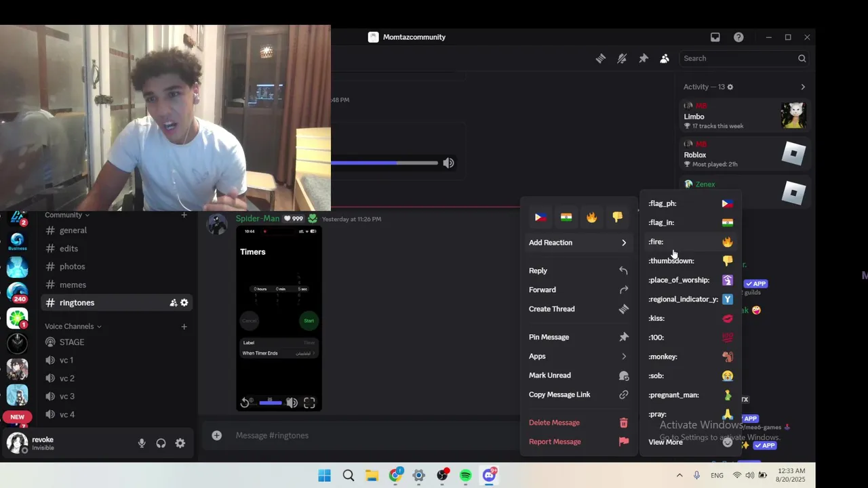The image size is (868, 488).
Task: Pick :fire: reaction from list
Action: click(690, 242)
